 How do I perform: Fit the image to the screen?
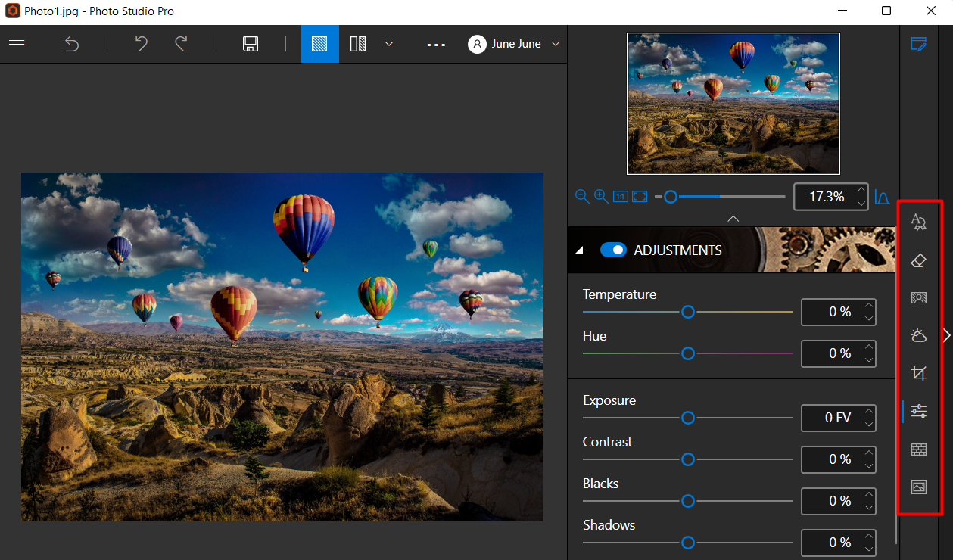coord(640,197)
